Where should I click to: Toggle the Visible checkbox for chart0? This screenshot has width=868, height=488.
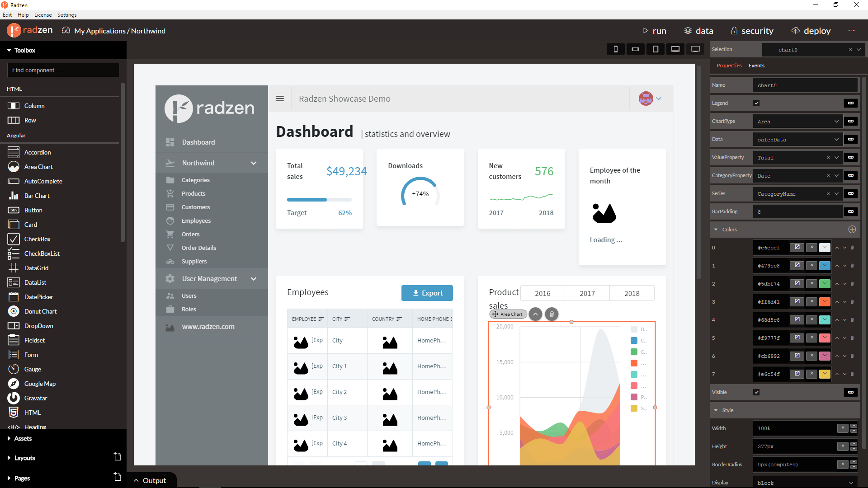point(756,392)
